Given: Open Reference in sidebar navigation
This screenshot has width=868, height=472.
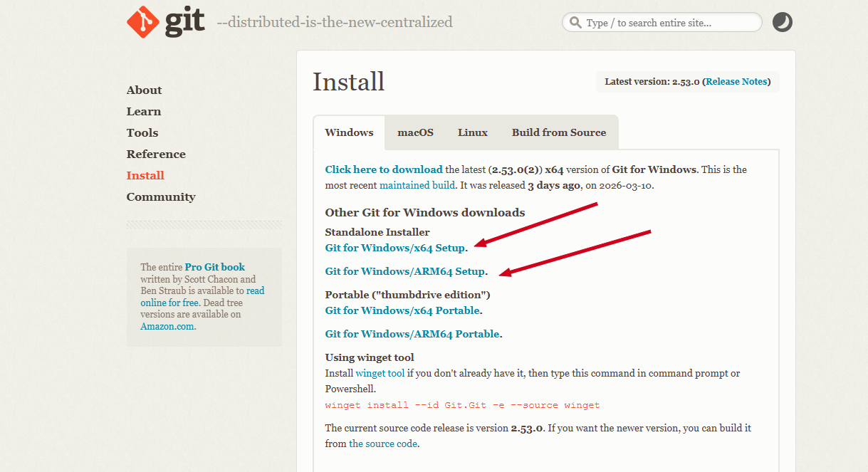Looking at the screenshot, I should point(156,154).
